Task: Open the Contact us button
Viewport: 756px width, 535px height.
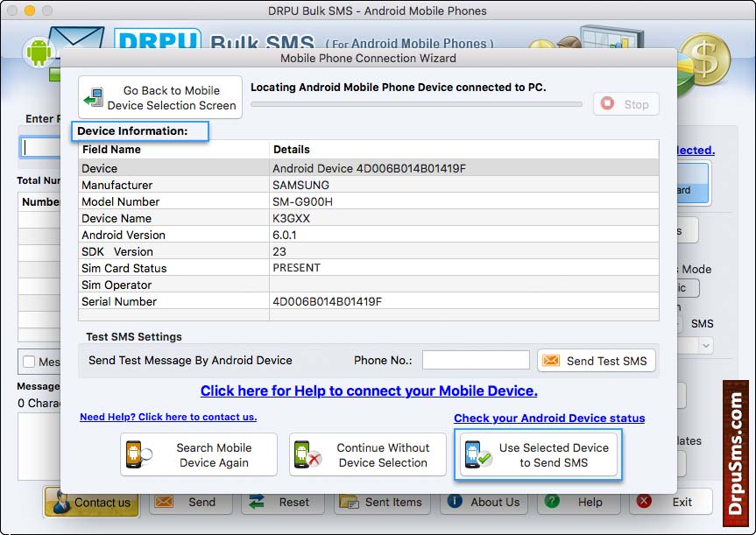Action: [91, 503]
